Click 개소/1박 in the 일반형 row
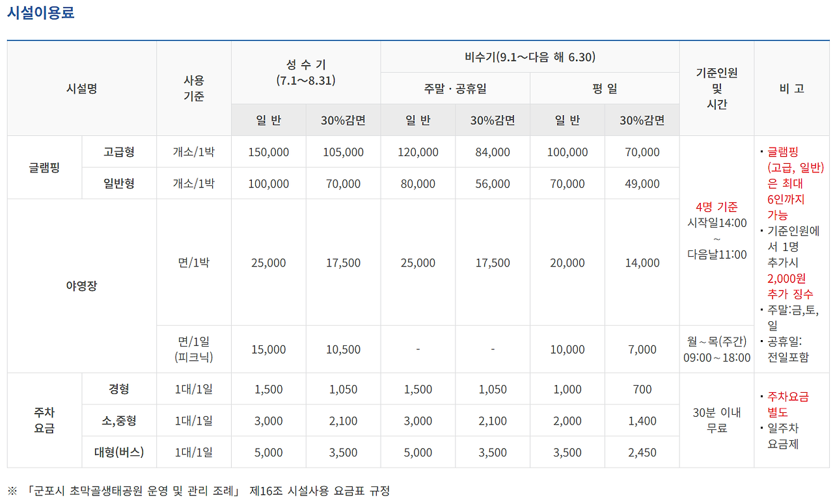Screen dimensions: 833x504 coord(194,183)
